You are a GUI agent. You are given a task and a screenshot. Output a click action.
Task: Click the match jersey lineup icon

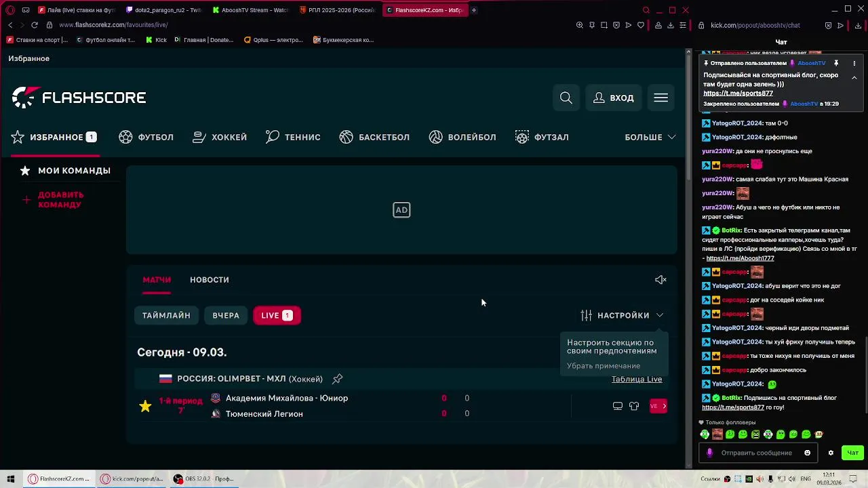(634, 406)
